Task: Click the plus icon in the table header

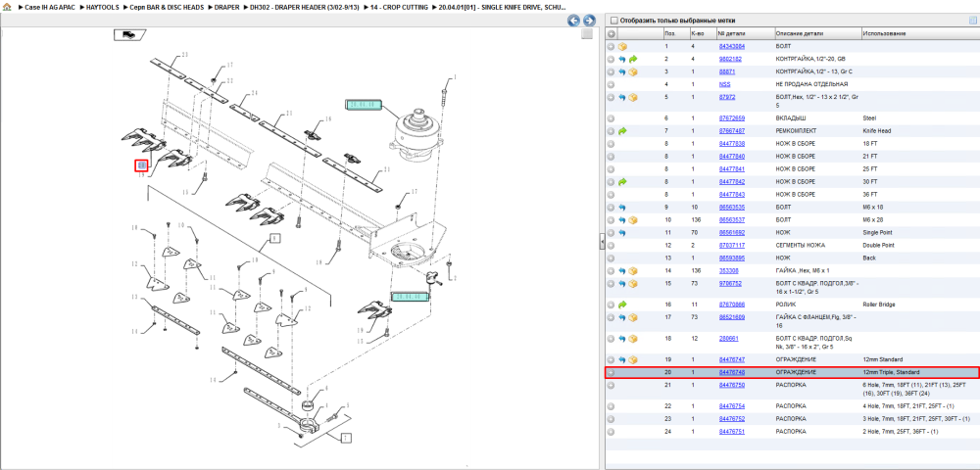Action: (612, 33)
